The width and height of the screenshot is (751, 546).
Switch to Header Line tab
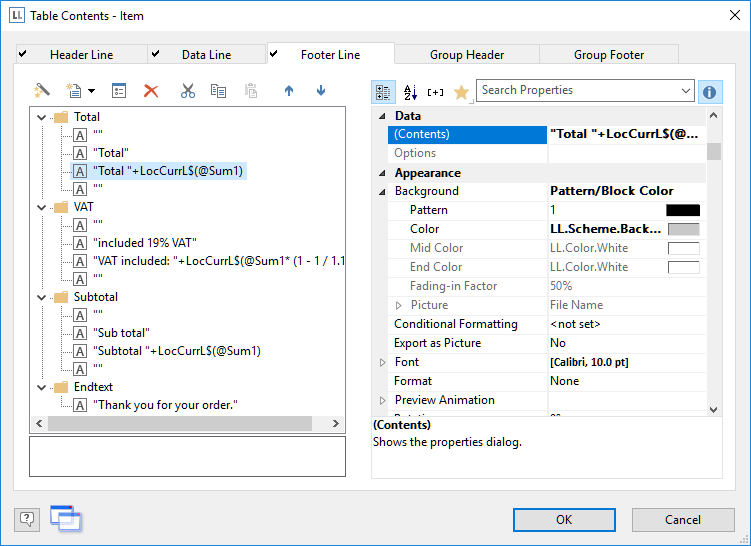point(81,55)
